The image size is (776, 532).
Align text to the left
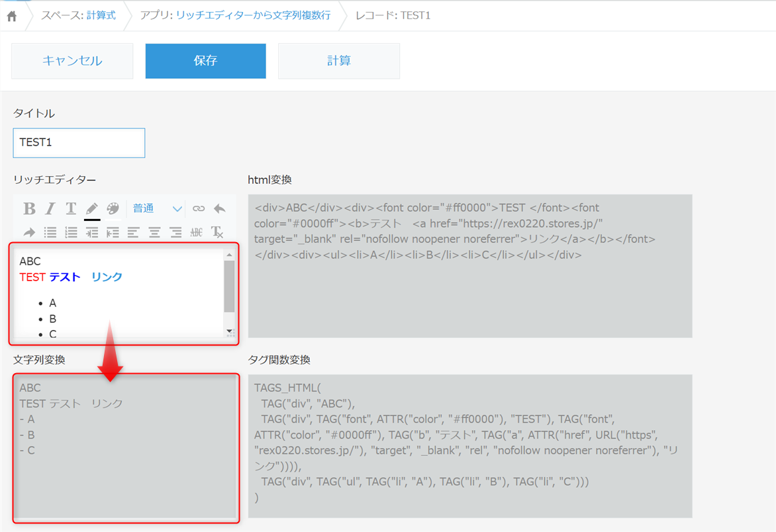click(x=133, y=232)
